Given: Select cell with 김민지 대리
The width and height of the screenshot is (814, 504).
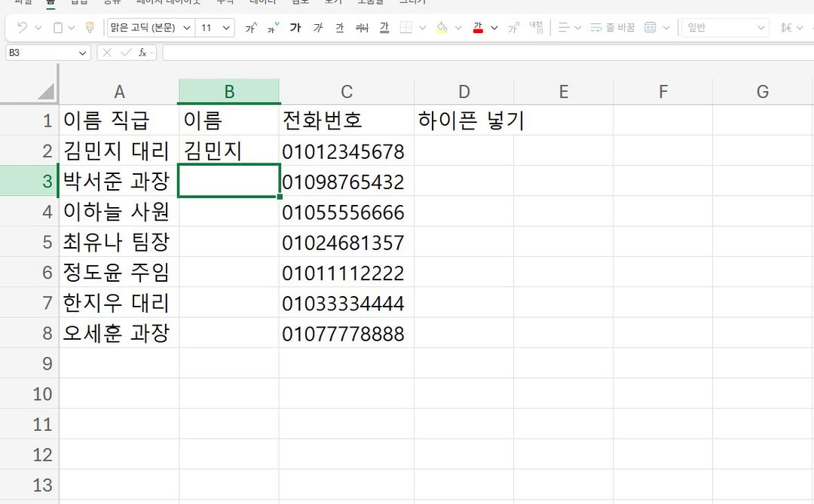Looking at the screenshot, I should pos(119,151).
